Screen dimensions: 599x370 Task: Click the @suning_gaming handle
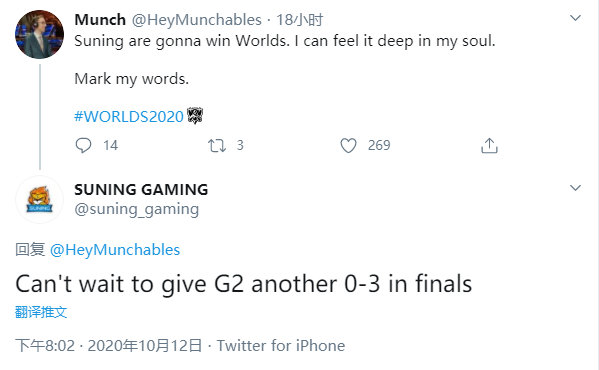pos(137,209)
